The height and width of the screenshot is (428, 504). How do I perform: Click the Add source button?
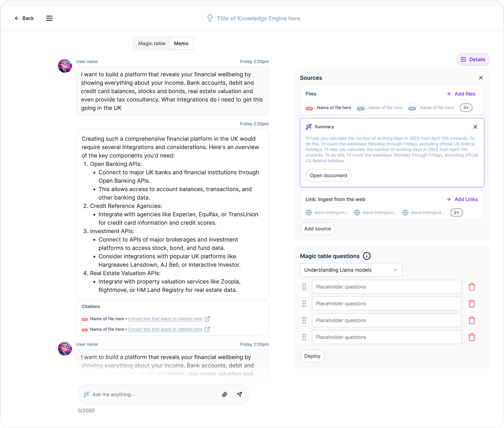(318, 229)
